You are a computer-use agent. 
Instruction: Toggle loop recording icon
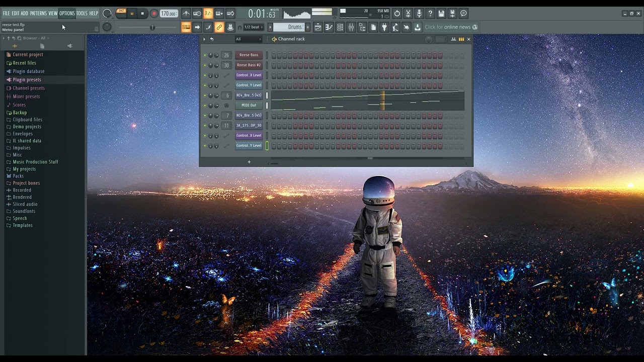(230, 14)
